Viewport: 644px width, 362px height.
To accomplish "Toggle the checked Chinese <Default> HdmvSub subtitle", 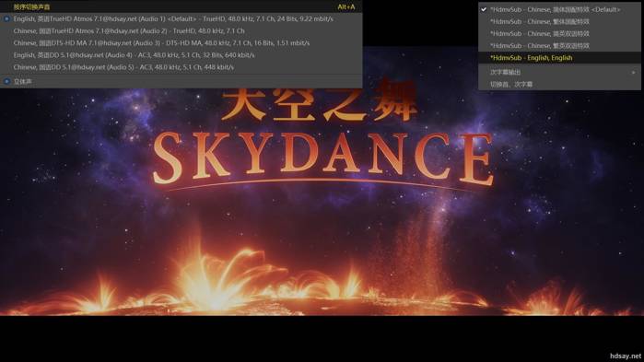I will click(x=559, y=9).
